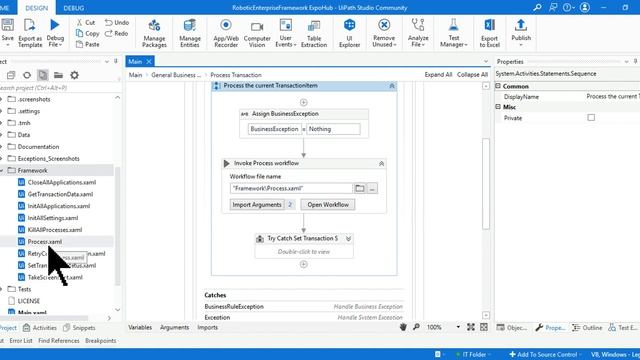The width and height of the screenshot is (640, 360).
Task: Click Export as Template
Action: (30, 33)
